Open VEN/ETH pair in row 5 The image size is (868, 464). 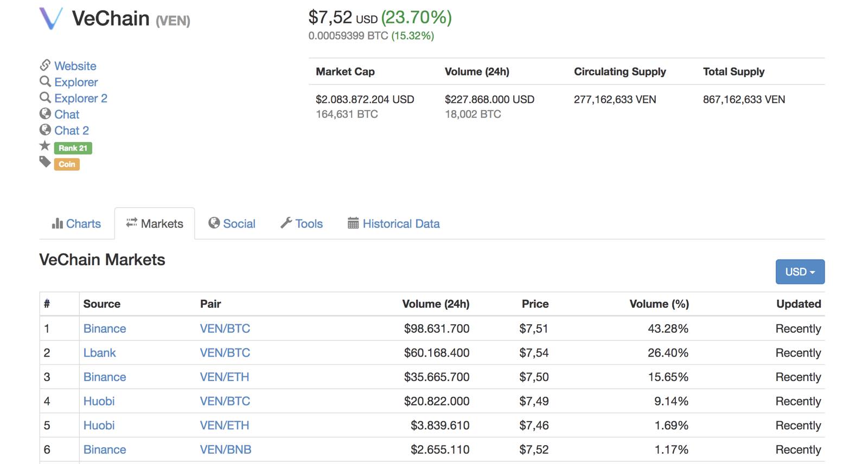(225, 426)
